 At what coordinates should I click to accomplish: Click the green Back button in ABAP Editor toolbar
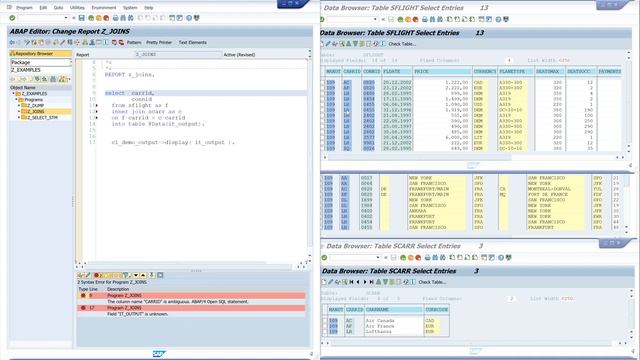[91, 18]
